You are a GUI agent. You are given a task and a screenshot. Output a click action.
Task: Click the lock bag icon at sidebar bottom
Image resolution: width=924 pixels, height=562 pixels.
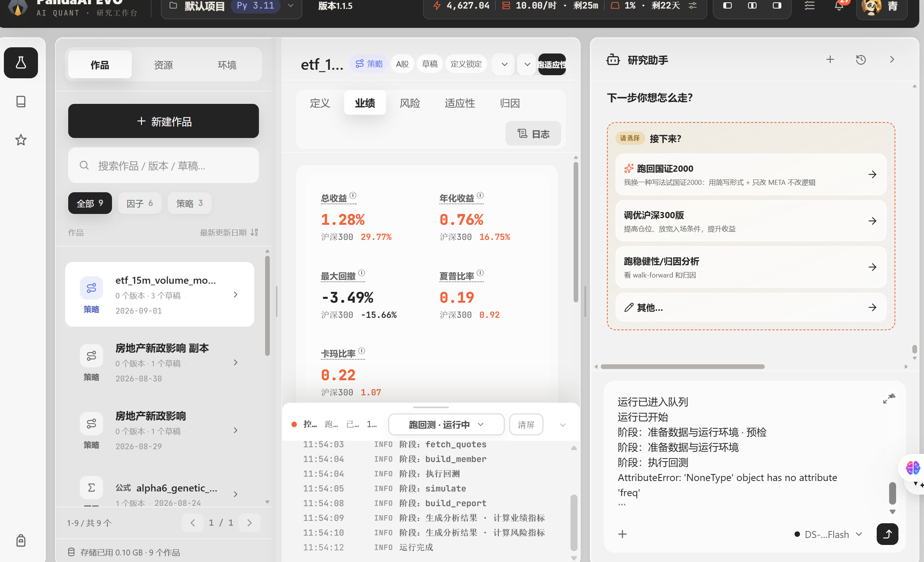(21, 540)
